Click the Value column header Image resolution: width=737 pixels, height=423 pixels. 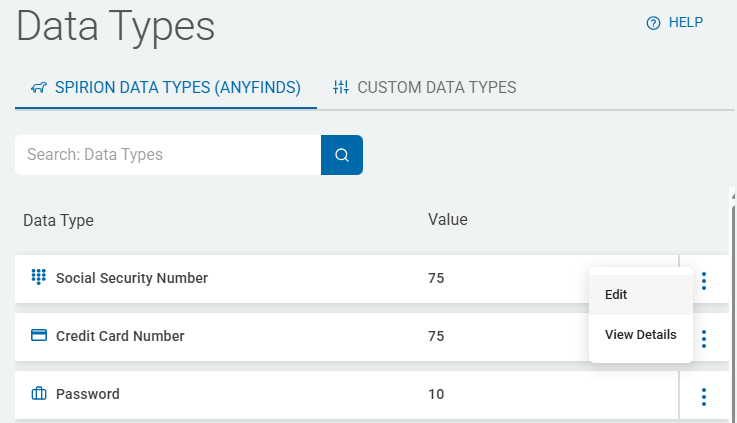coord(447,219)
